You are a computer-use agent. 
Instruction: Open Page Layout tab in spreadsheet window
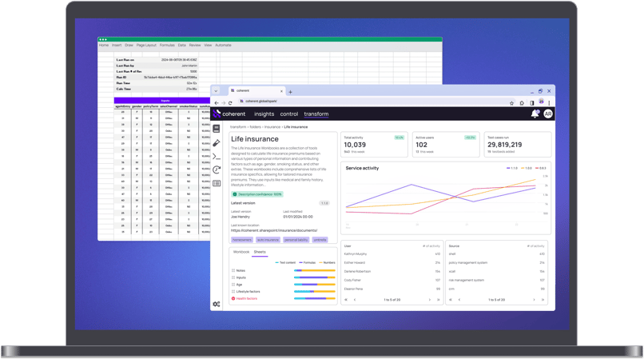tap(146, 46)
